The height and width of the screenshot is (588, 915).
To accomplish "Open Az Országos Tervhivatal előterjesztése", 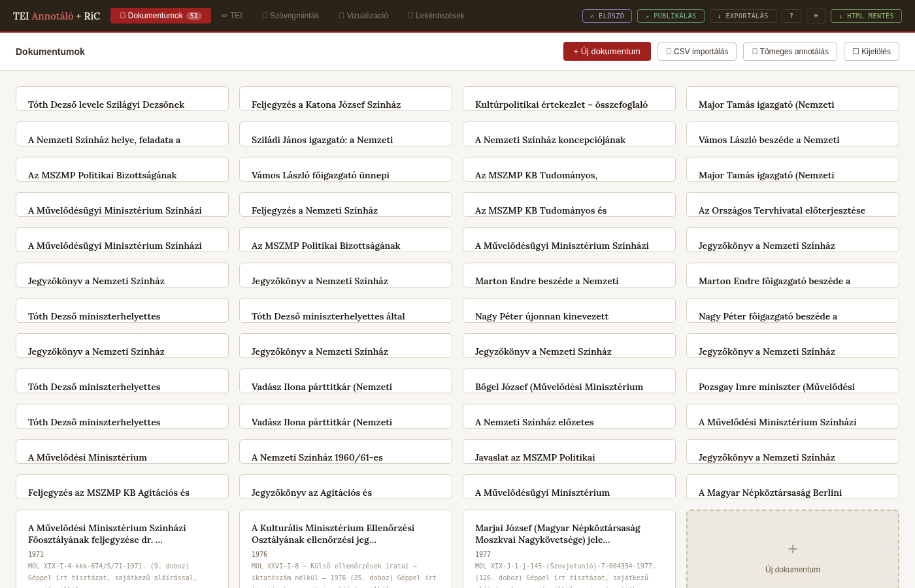I will (793, 204).
